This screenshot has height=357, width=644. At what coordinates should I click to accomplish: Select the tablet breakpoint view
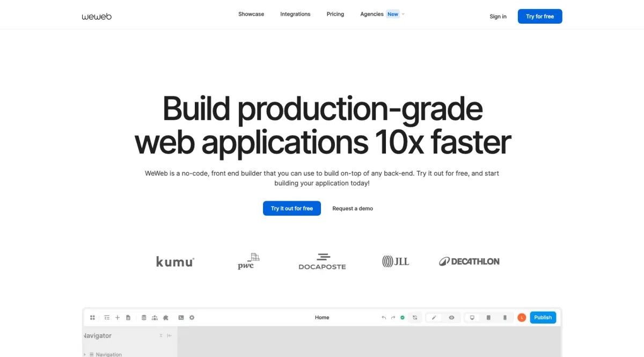click(488, 318)
